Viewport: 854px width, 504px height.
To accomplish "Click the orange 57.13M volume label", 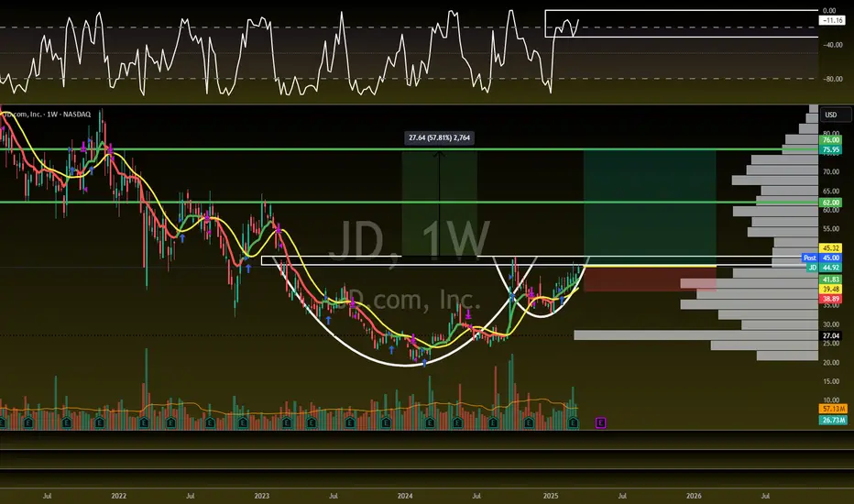I will (833, 409).
